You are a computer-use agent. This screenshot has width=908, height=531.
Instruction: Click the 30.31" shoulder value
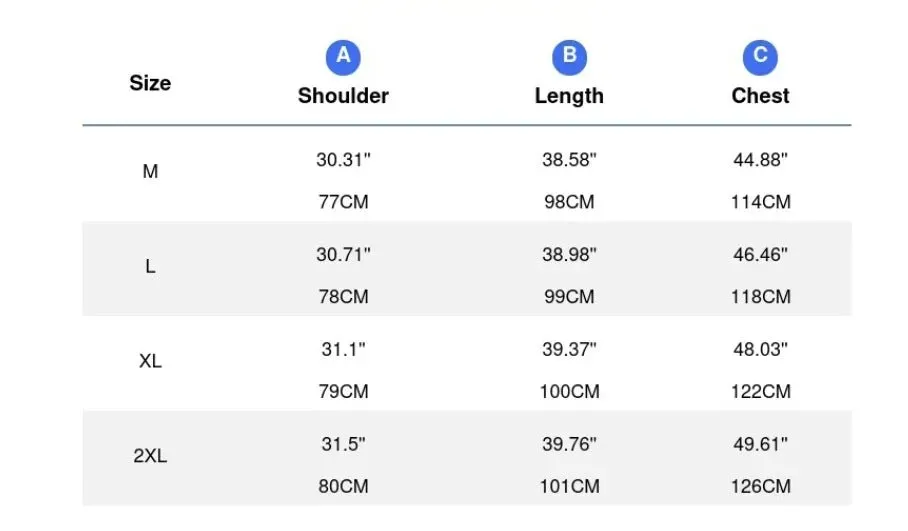coord(343,159)
